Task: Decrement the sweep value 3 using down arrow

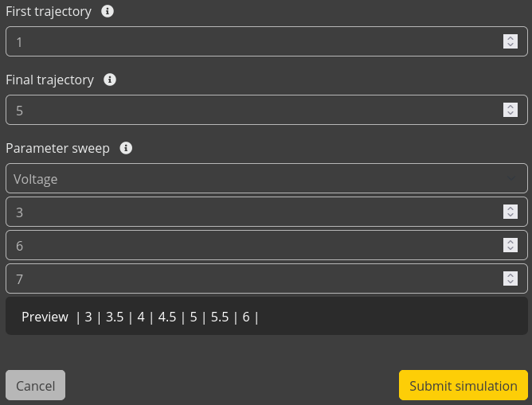Action: (510, 216)
